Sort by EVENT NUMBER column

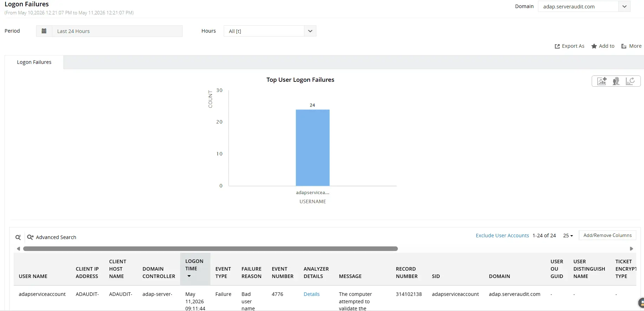click(x=282, y=272)
